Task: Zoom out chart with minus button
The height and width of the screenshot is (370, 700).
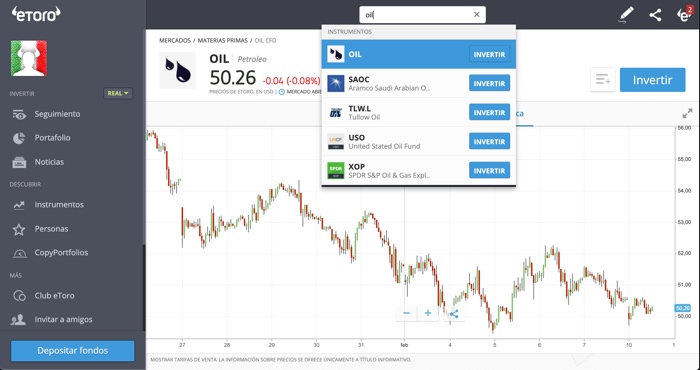Action: [x=406, y=313]
